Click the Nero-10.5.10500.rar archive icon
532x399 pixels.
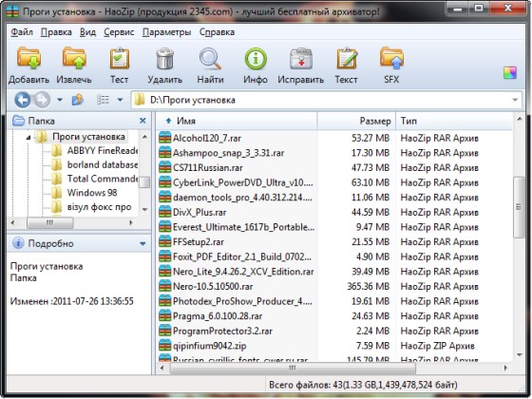tap(165, 286)
